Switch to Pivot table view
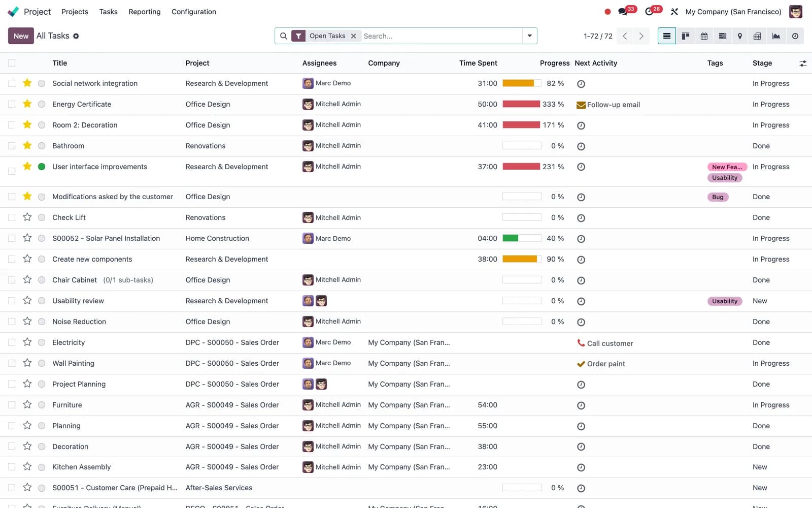The image size is (812, 508). click(757, 36)
